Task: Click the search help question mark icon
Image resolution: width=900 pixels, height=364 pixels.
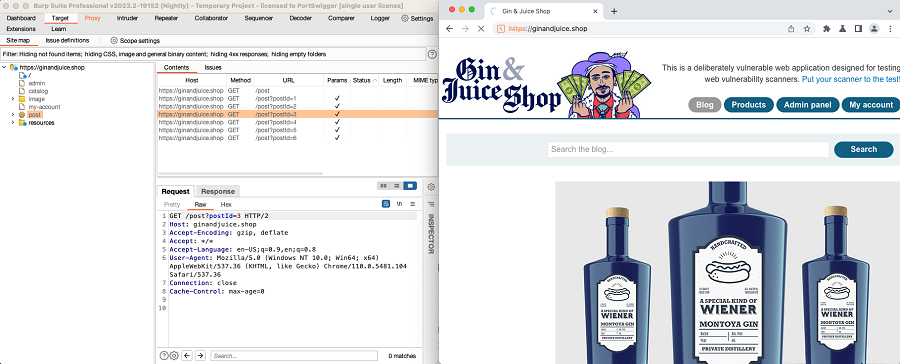Action: coord(164,356)
